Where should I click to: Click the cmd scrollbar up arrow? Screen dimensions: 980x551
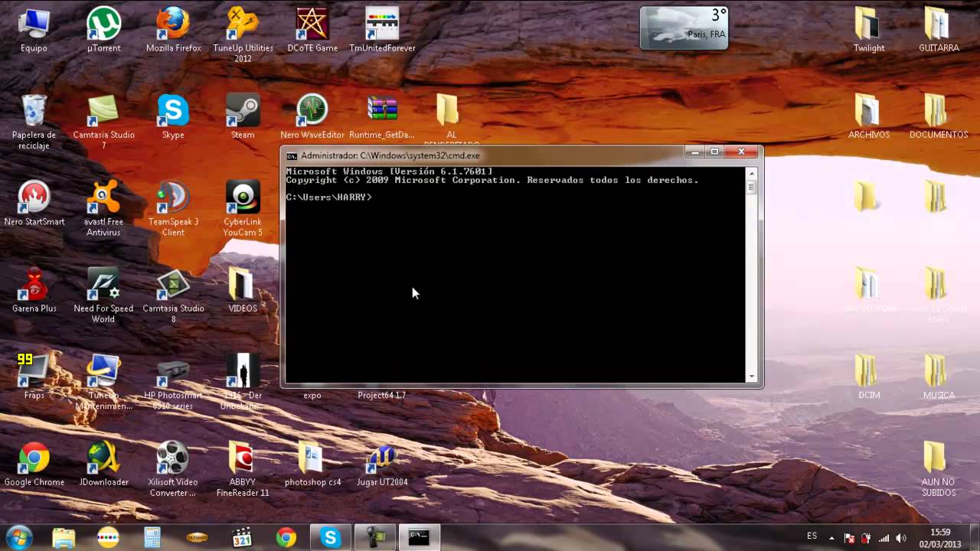click(x=751, y=172)
